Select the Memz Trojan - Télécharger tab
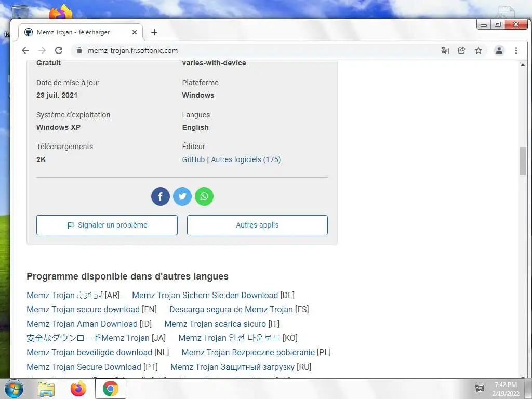Viewport: 532px width, 399px height. 81,32
